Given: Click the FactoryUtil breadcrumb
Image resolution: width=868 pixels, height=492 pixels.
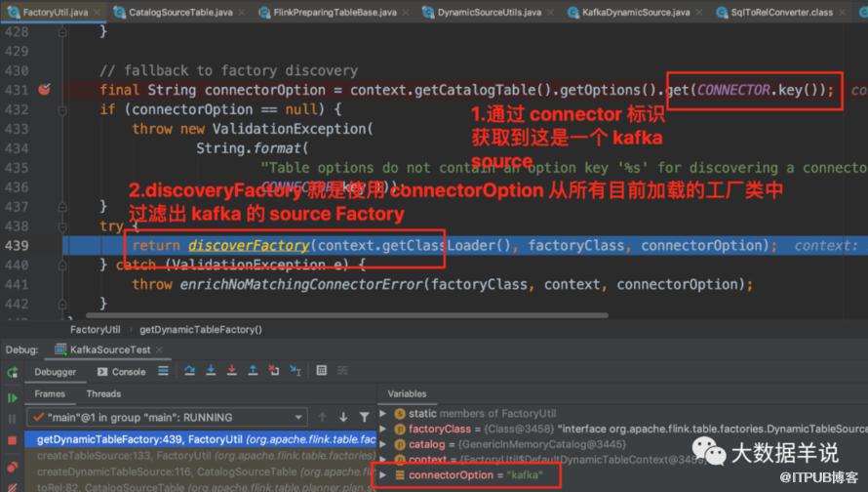Looking at the screenshot, I should click(x=95, y=330).
